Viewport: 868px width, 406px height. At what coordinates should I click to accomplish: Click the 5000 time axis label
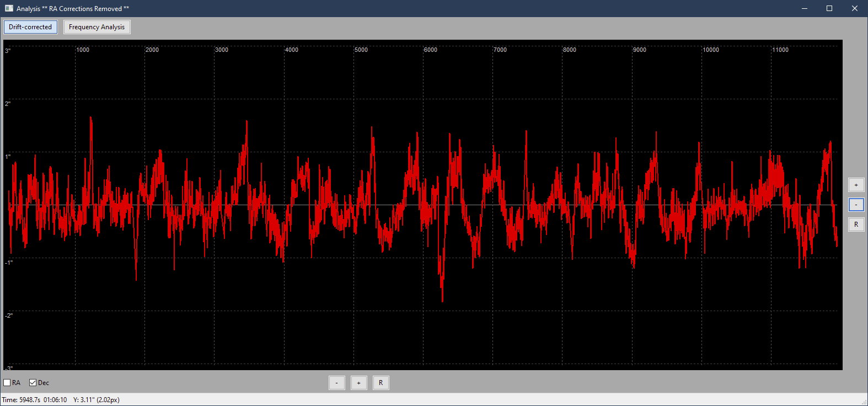point(361,50)
